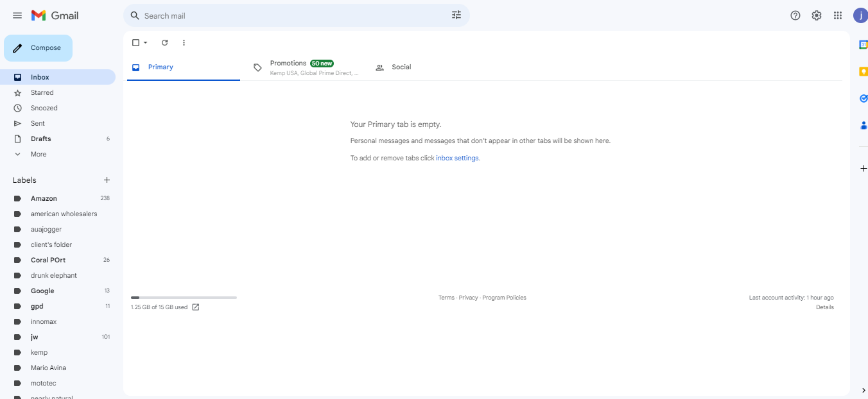Open the gpd label
This screenshot has height=399, width=868.
58,306
